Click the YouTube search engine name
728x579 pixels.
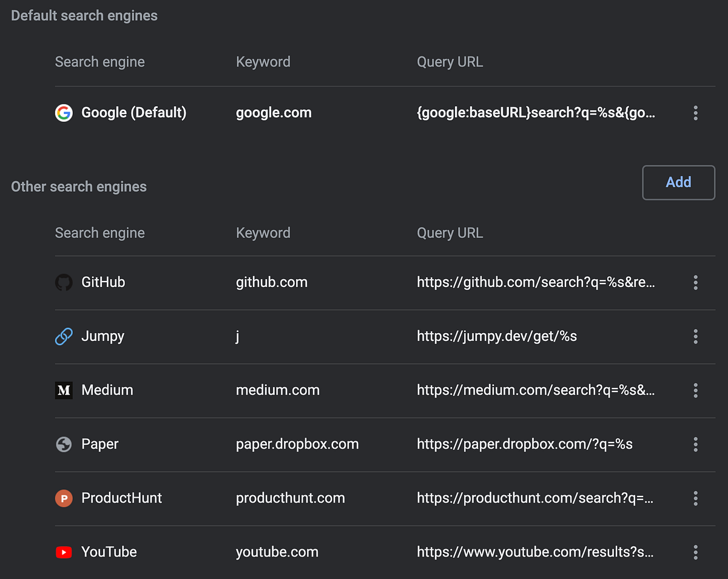click(x=109, y=552)
